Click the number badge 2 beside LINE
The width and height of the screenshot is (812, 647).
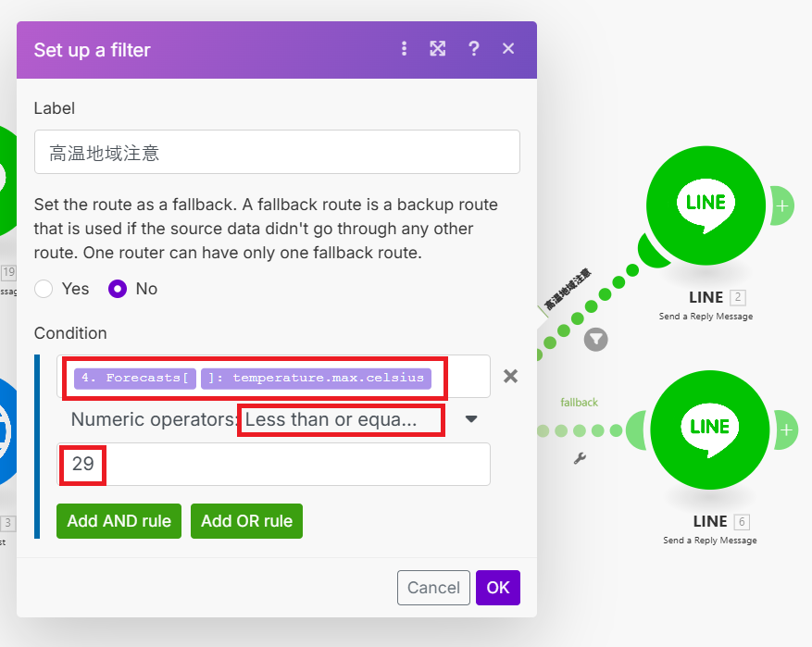click(738, 298)
